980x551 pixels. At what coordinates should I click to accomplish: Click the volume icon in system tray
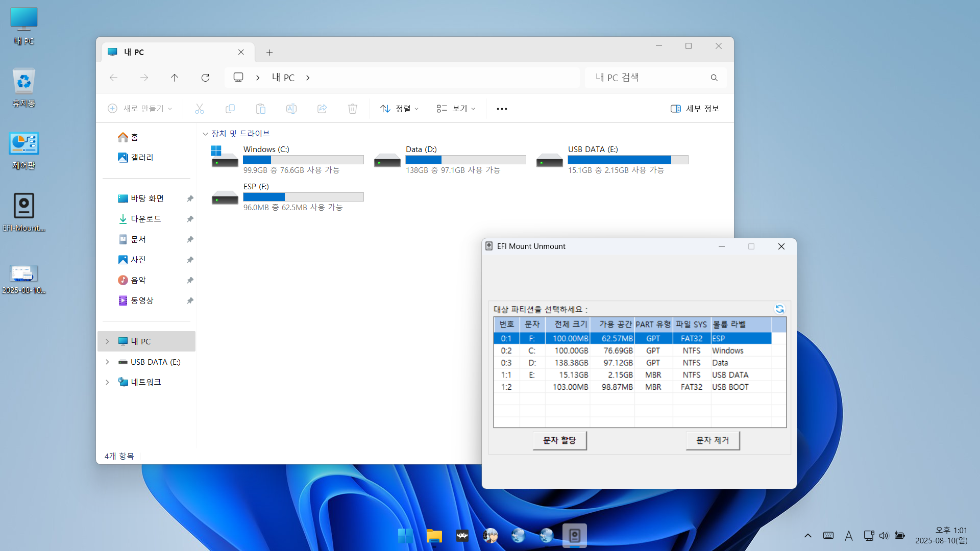click(884, 536)
